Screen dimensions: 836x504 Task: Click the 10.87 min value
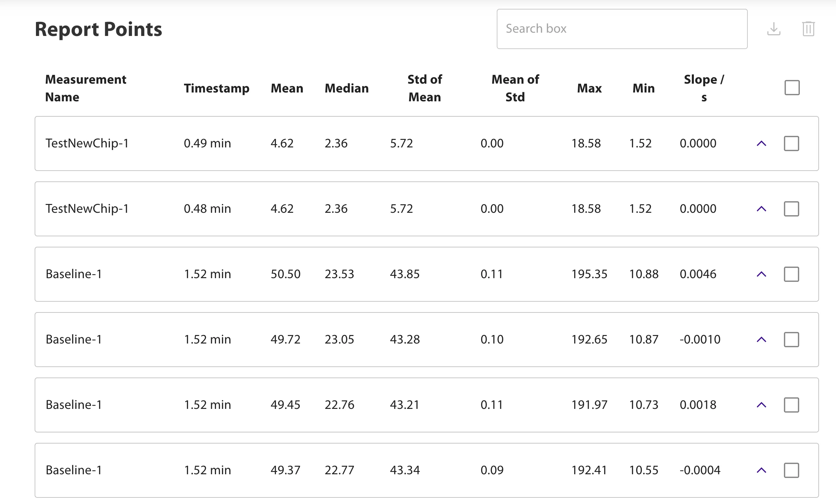644,339
